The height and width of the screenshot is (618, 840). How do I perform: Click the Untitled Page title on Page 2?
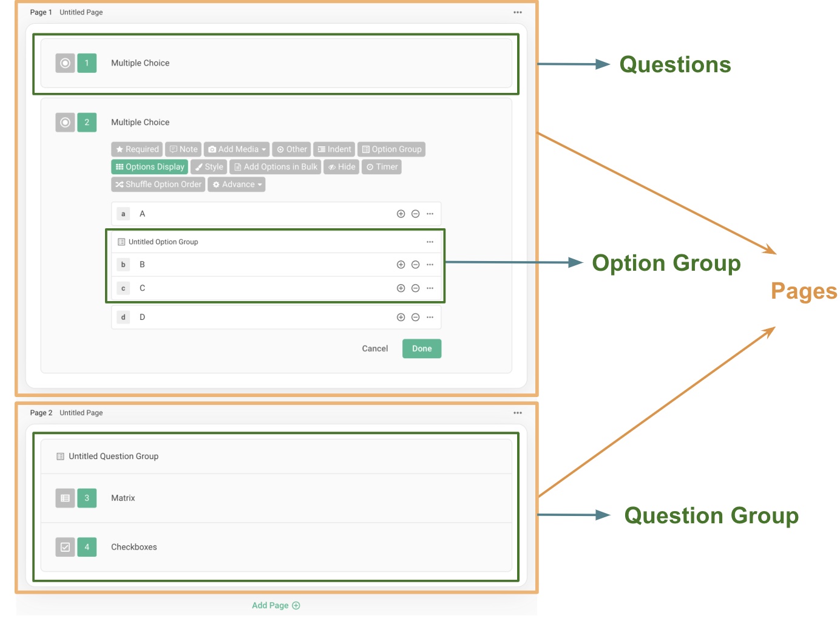coord(81,412)
